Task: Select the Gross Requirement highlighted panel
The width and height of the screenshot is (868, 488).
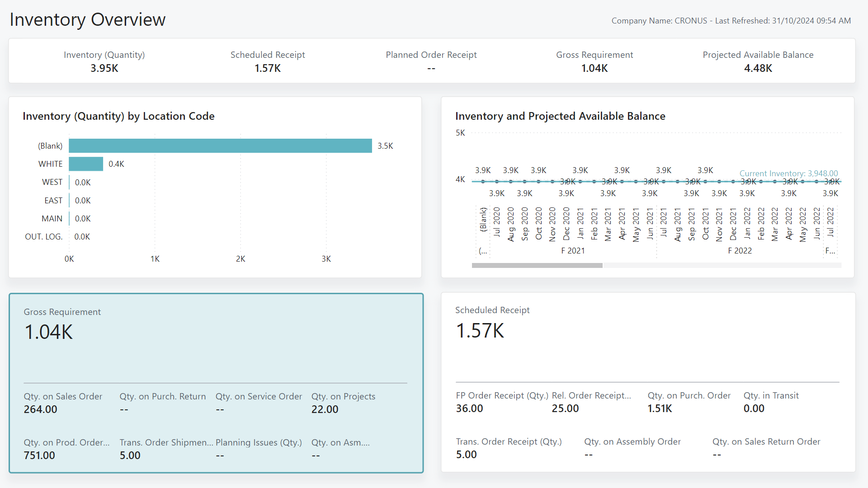Action: (216, 383)
